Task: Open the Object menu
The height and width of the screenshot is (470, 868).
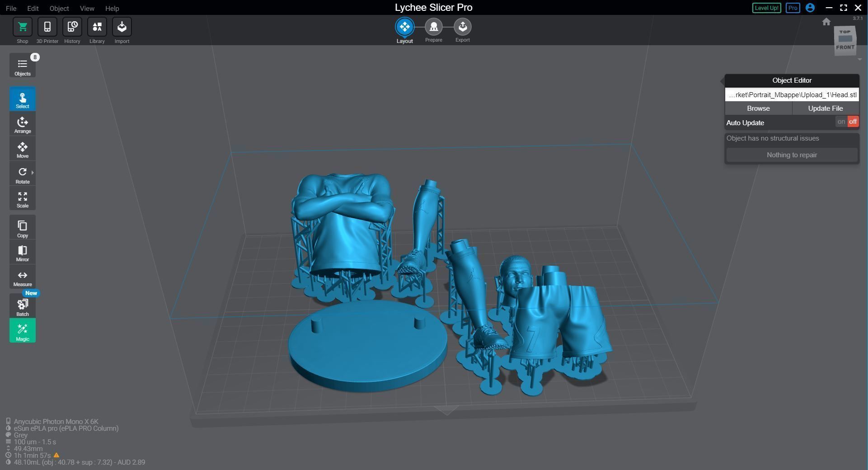Action: pos(59,8)
